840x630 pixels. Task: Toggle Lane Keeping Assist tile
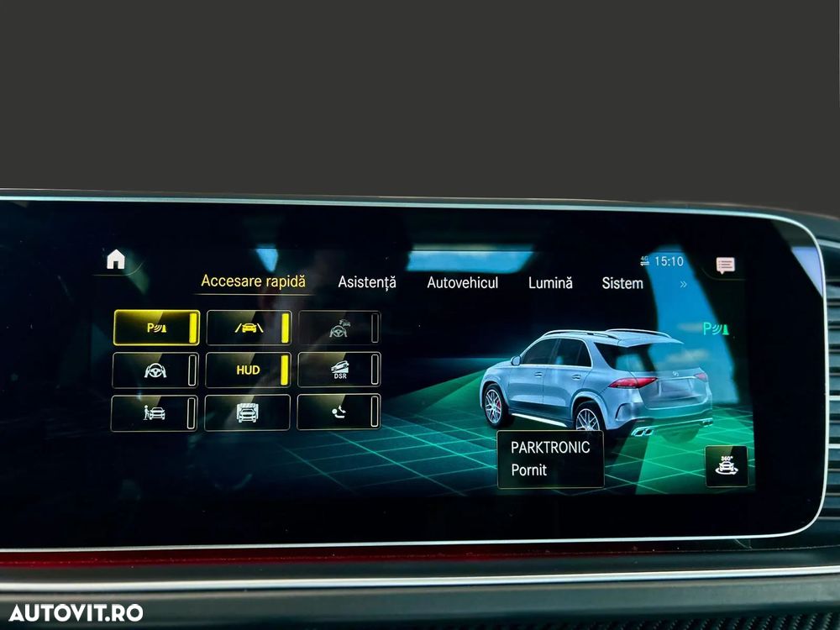click(249, 328)
